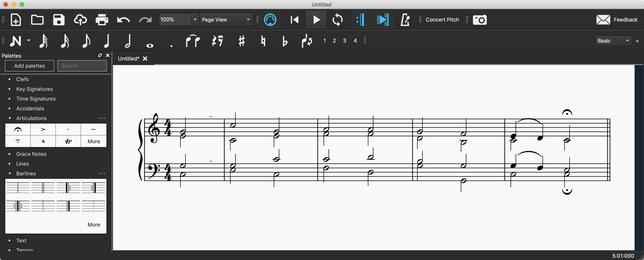The height and width of the screenshot is (260, 644).
Task: Toggle loop playback
Action: click(x=337, y=20)
